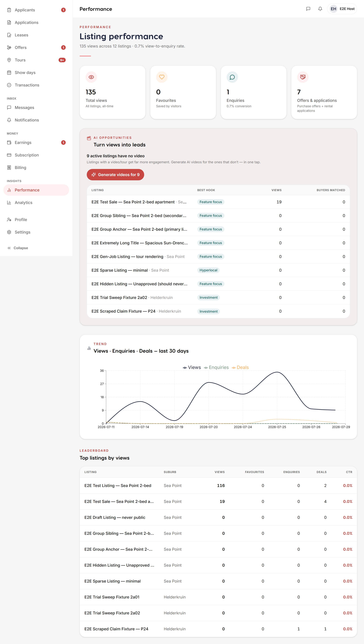Toggle Views series in chart legend
This screenshot has height=644, width=364.
(x=192, y=367)
